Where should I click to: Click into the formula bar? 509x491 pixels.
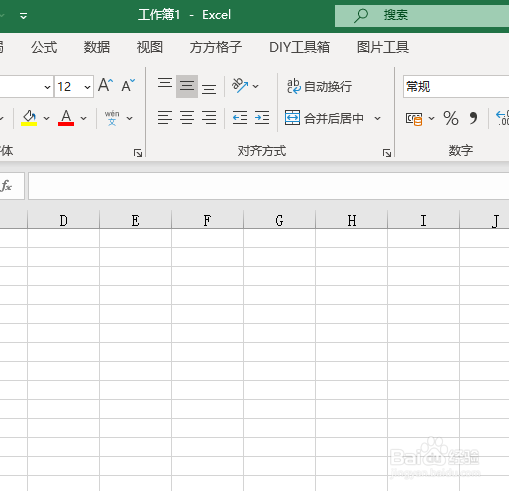point(269,186)
